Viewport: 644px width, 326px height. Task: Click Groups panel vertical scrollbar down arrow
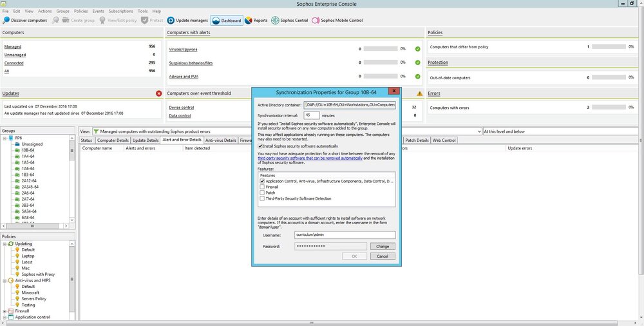tap(72, 220)
